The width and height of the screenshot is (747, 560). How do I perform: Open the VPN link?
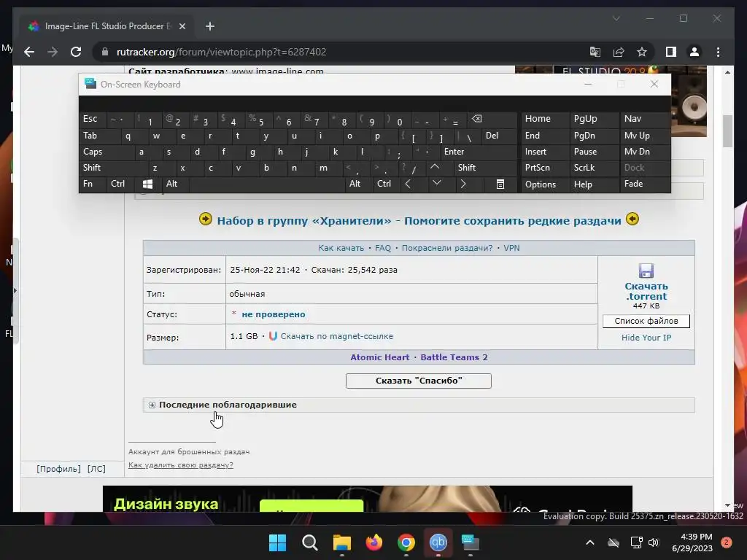click(511, 248)
